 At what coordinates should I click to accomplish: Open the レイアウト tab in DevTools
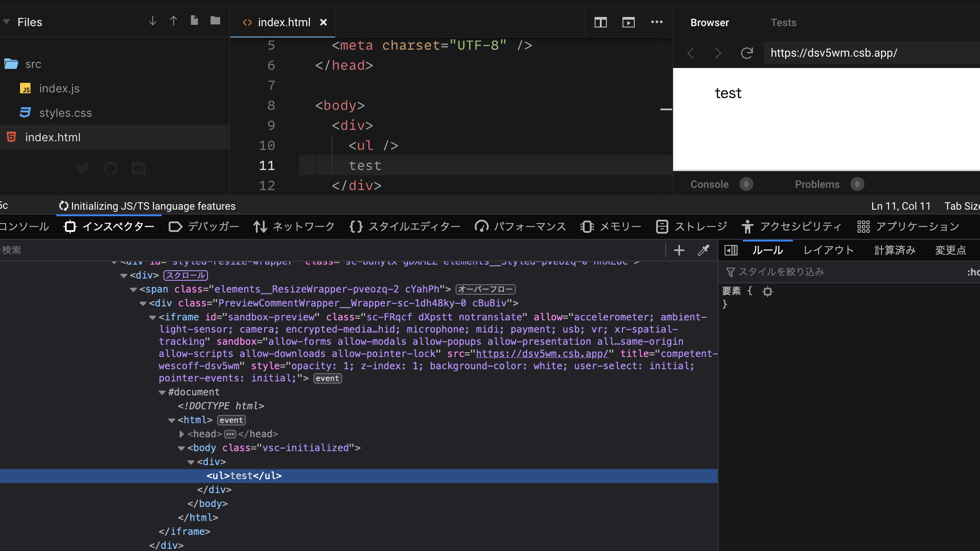tap(828, 250)
